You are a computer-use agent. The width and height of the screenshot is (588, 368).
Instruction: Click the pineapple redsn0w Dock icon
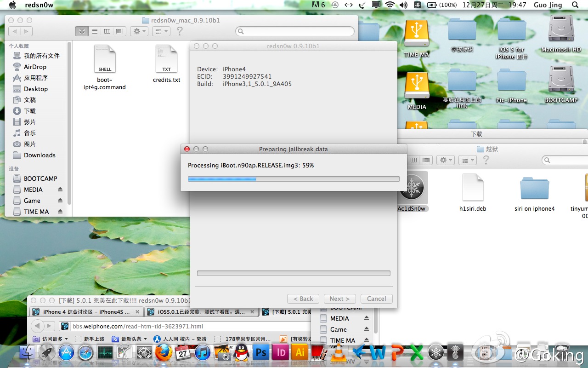tap(455, 353)
